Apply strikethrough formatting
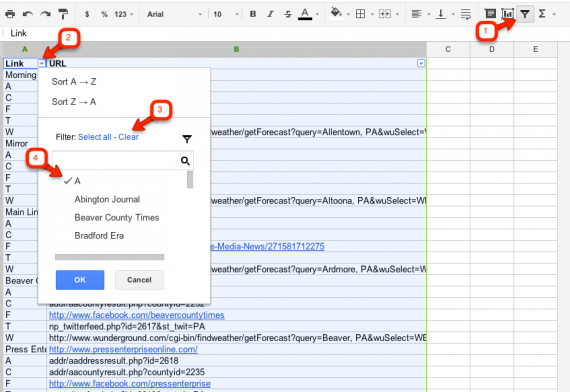The image size is (570, 392). point(288,14)
